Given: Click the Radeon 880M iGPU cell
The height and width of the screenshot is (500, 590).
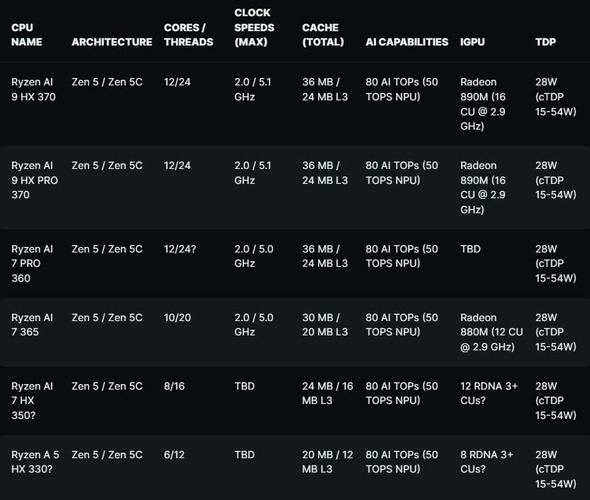Looking at the screenshot, I should tap(491, 332).
